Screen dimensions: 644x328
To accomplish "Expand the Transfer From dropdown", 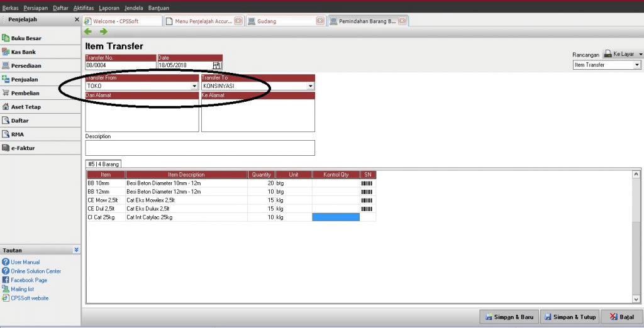I will [194, 86].
